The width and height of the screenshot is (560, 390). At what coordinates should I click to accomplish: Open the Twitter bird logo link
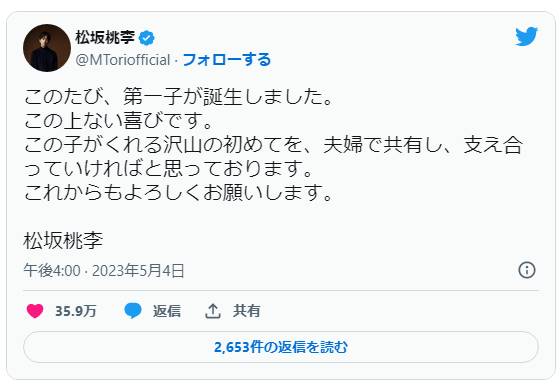[x=526, y=36]
